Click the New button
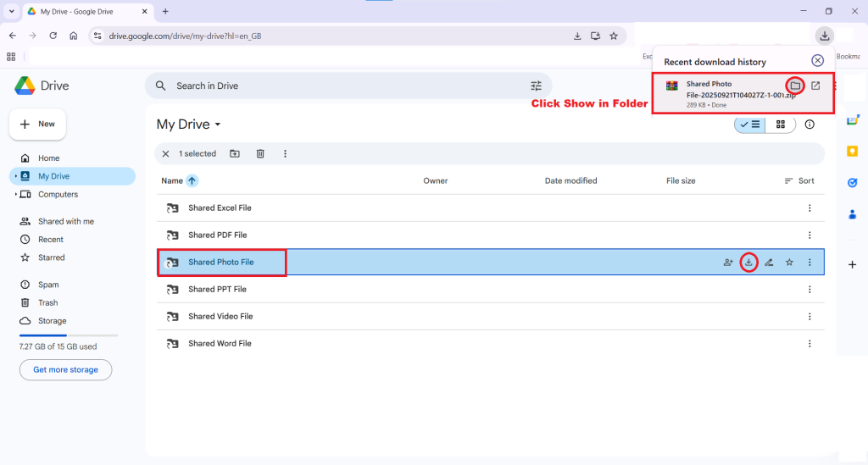 tap(37, 124)
